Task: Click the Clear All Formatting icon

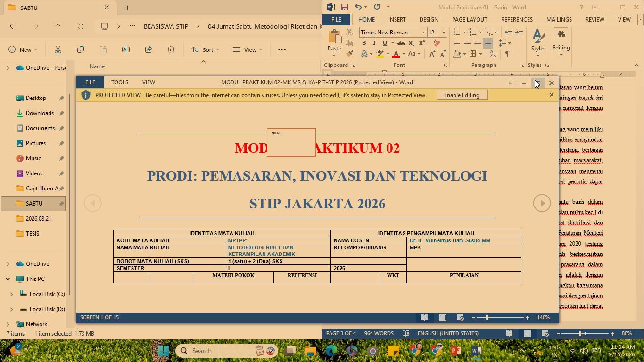Action: [x=437, y=43]
